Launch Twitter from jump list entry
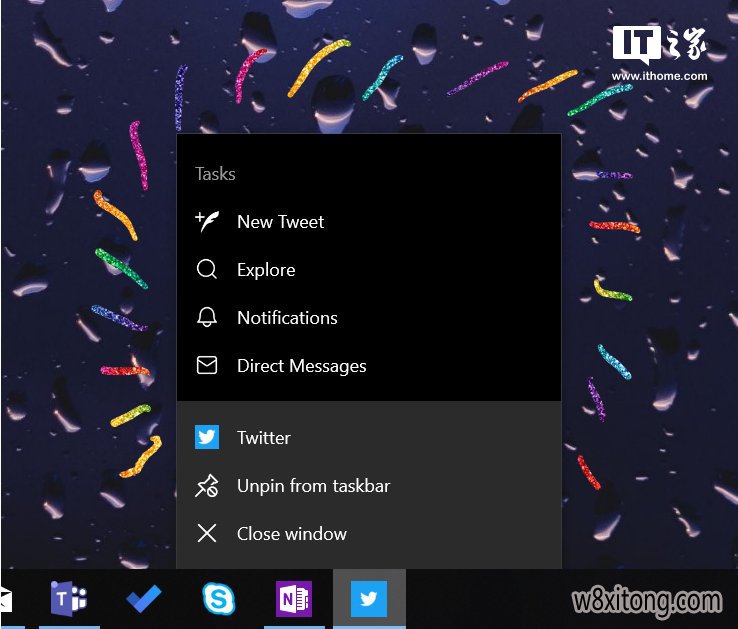The height and width of the screenshot is (629, 738). tap(369, 438)
